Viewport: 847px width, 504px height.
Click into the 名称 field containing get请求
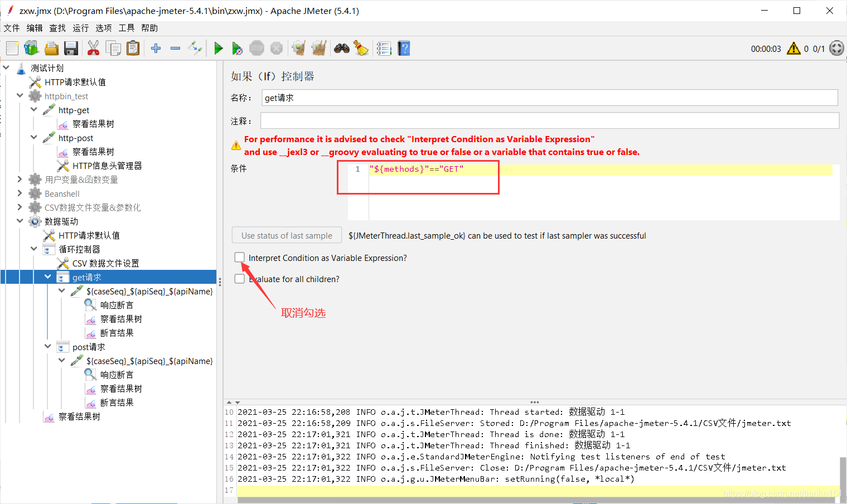549,98
